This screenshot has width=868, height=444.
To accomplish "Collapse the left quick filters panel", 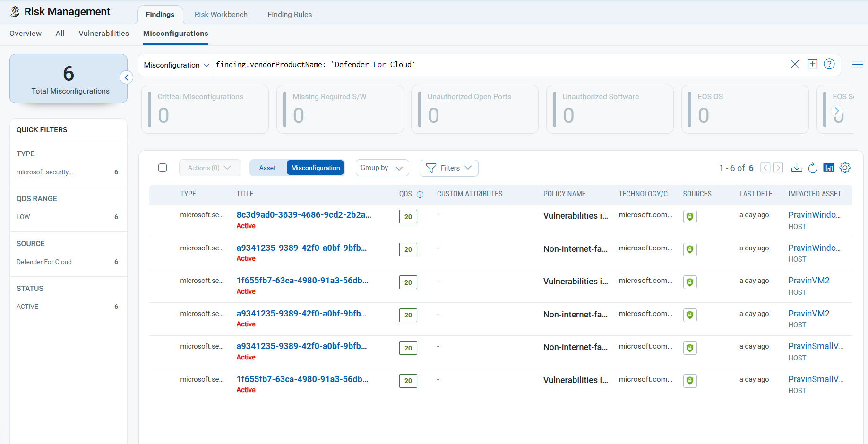I will point(126,77).
